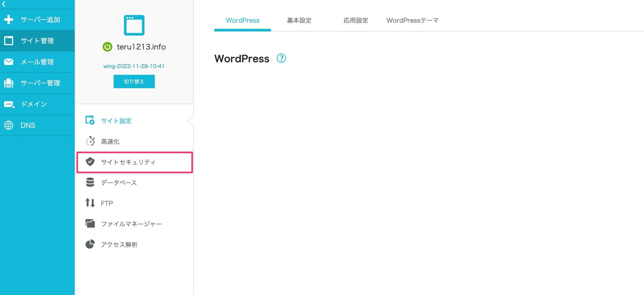Click the サーバー管理 server icon
The image size is (644, 295).
pyautogui.click(x=9, y=83)
